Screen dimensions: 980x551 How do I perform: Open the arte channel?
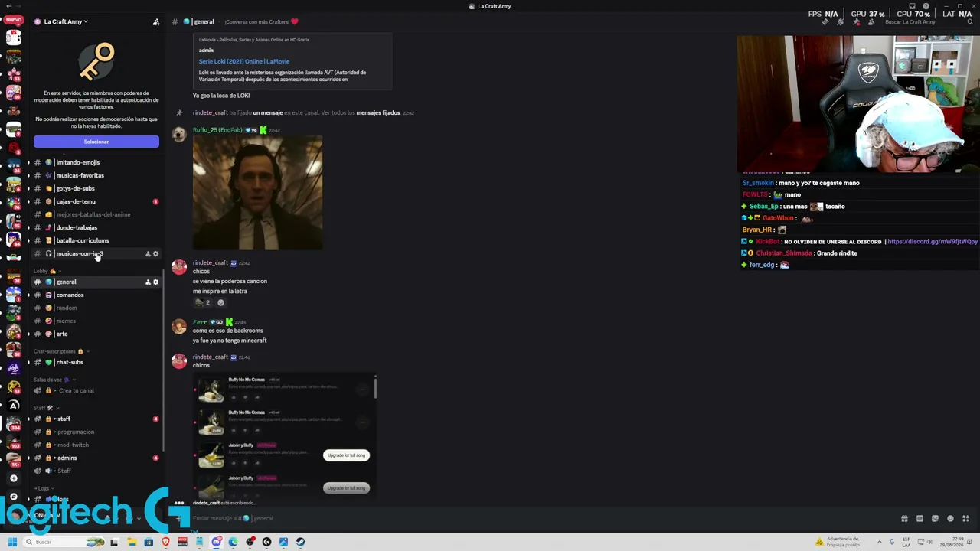pyautogui.click(x=96, y=334)
